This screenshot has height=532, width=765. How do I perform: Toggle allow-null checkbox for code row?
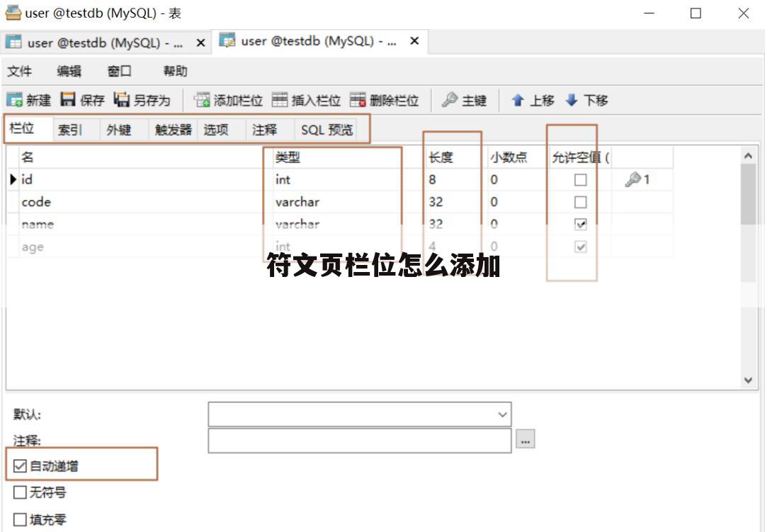581,202
